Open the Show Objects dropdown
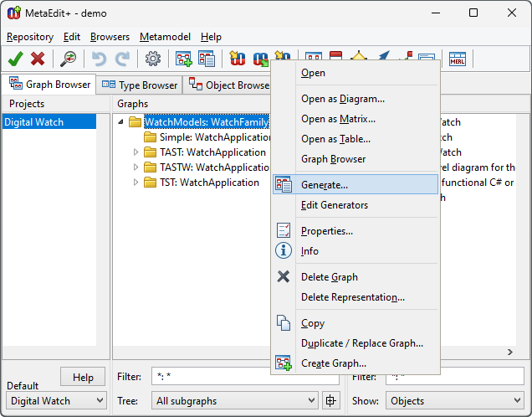The height and width of the screenshot is (417, 532). [454, 401]
